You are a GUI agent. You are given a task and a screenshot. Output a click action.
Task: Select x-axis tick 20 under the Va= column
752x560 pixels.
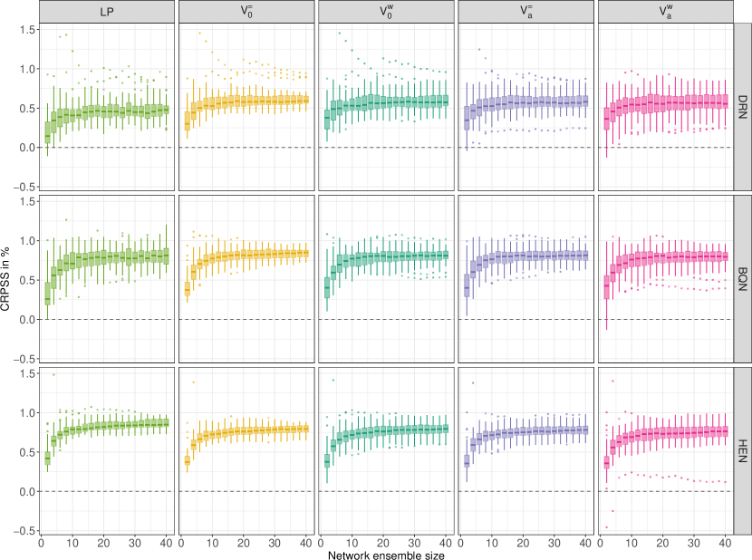(x=523, y=543)
